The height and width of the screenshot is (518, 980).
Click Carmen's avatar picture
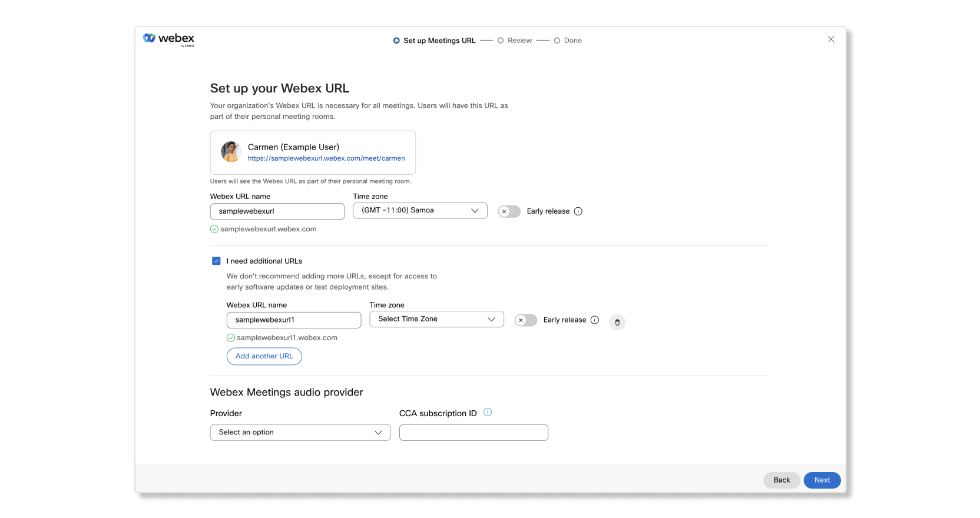231,152
